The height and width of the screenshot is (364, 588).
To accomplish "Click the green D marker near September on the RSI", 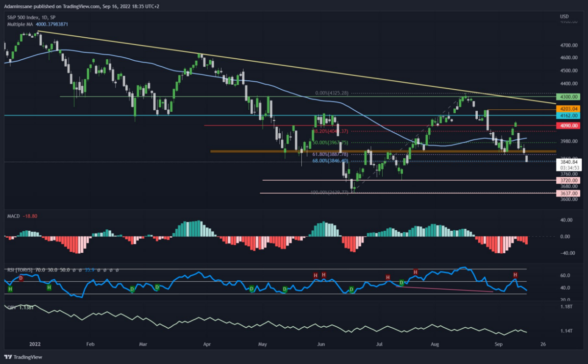I will coord(401,283).
